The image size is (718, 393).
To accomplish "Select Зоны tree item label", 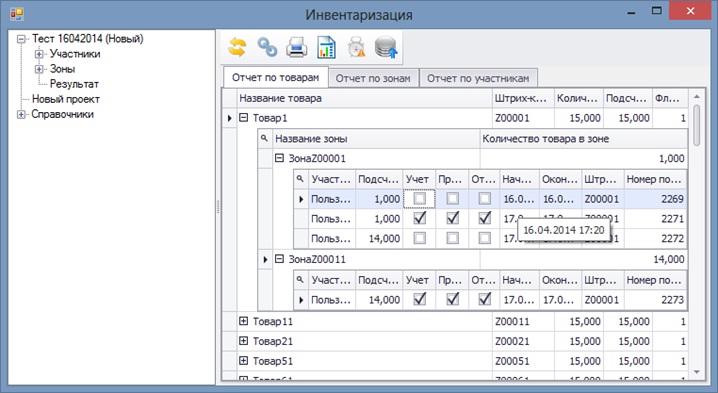I will pos(62,69).
